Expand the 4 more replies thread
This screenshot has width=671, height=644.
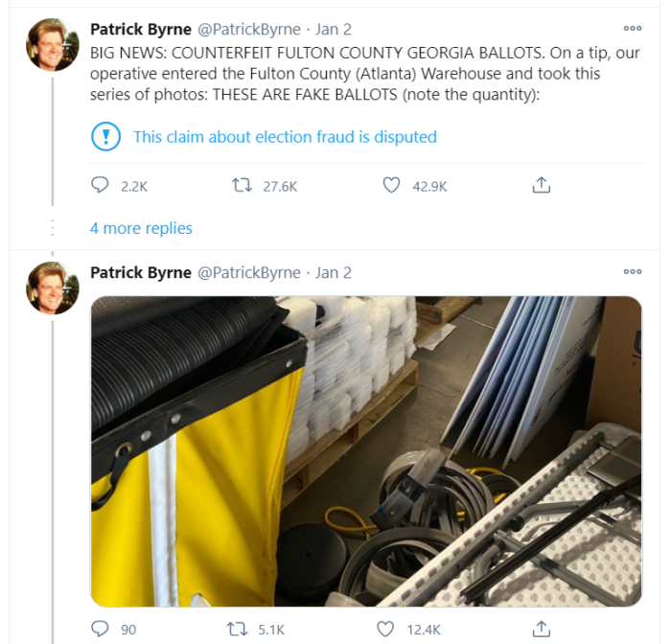click(x=141, y=228)
